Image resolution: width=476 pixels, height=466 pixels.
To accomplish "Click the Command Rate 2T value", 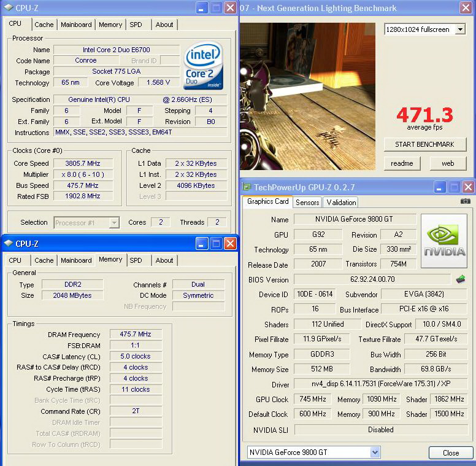I will 136,411.
